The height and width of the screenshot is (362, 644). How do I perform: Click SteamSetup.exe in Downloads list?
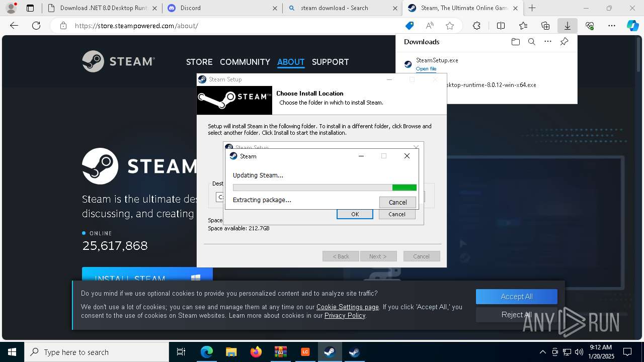tap(437, 60)
